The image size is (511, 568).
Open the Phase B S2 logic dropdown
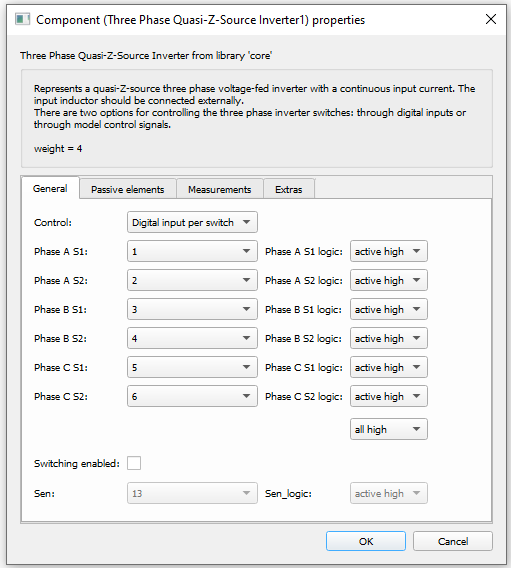(x=389, y=338)
